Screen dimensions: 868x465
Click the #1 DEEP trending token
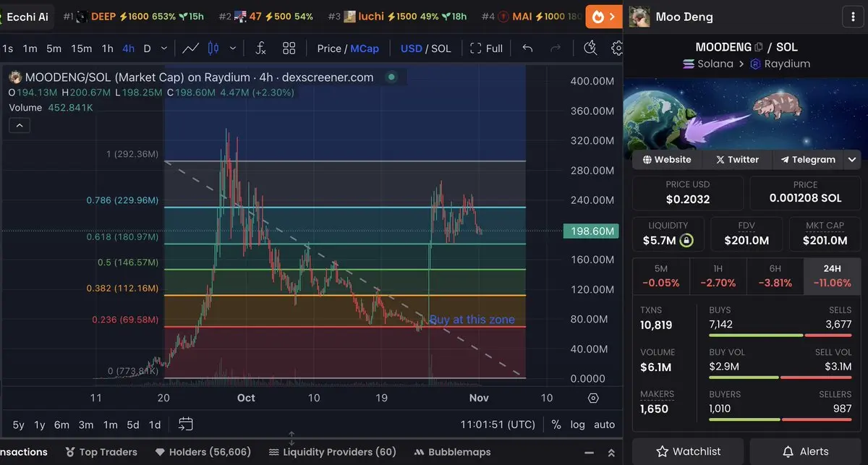pyautogui.click(x=133, y=16)
